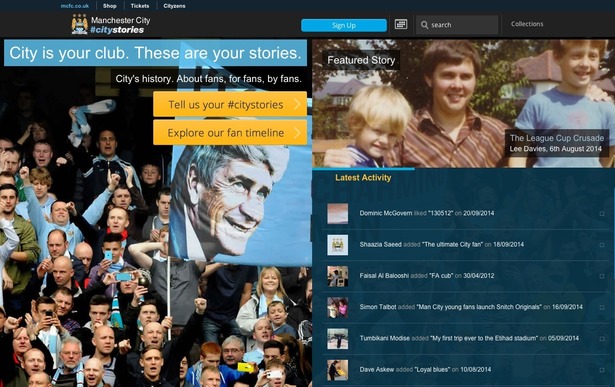Image resolution: width=615 pixels, height=387 pixels.
Task: Open Faisal Al Balooshi's activity thumbnail
Action: (338, 276)
